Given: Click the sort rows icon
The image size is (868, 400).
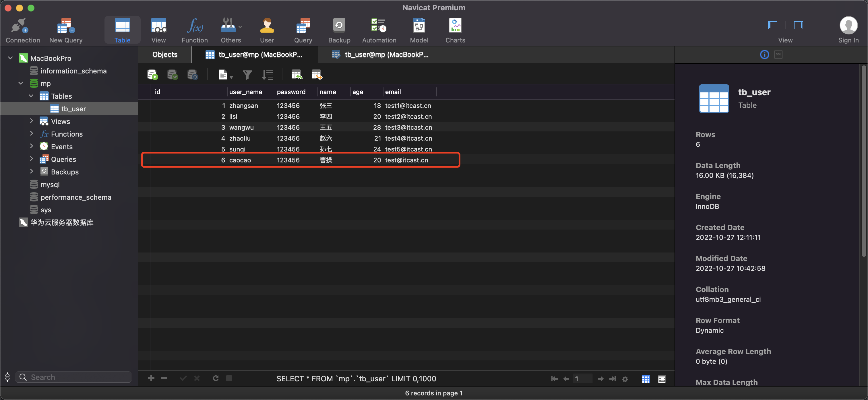Looking at the screenshot, I should [x=268, y=75].
